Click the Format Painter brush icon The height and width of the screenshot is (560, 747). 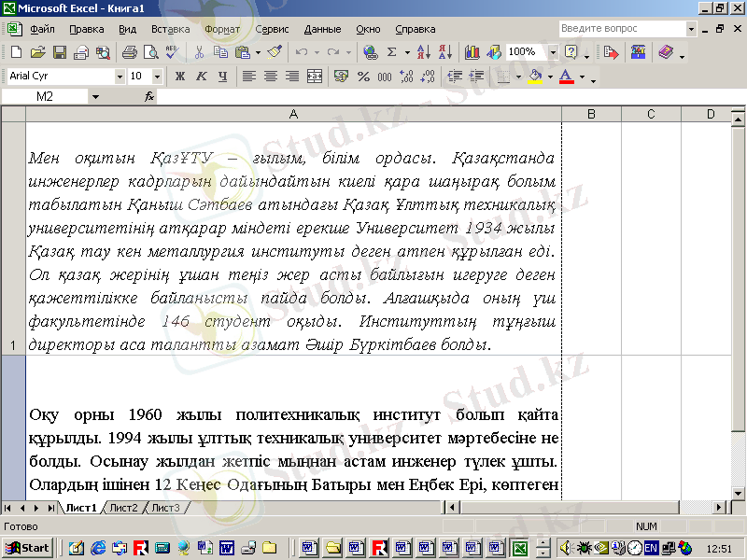click(274, 52)
